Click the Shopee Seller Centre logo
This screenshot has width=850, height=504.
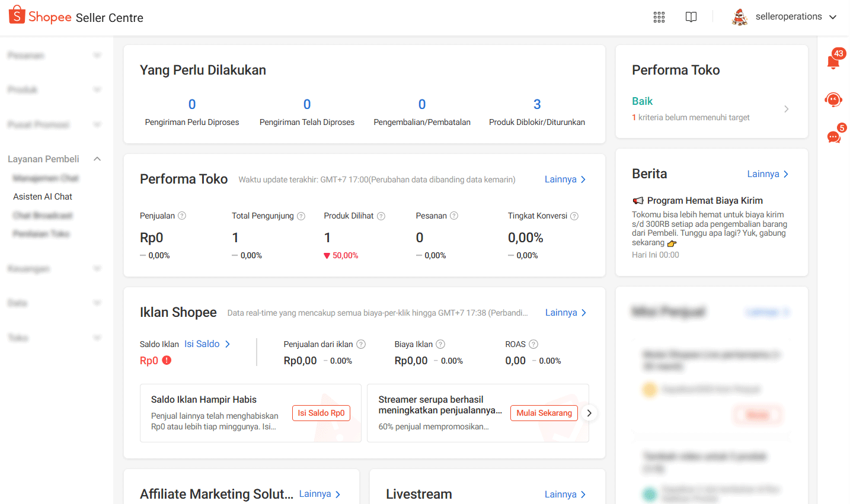point(76,17)
